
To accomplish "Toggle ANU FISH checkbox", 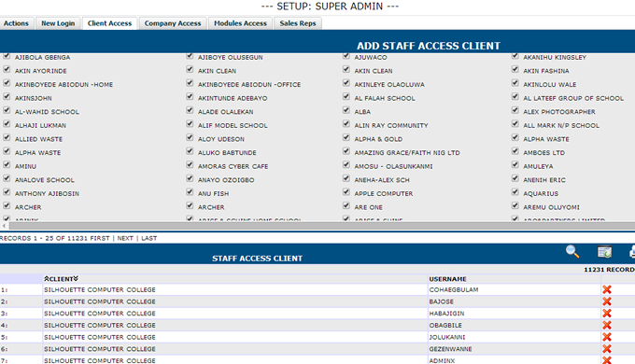I will pyautogui.click(x=190, y=192).
